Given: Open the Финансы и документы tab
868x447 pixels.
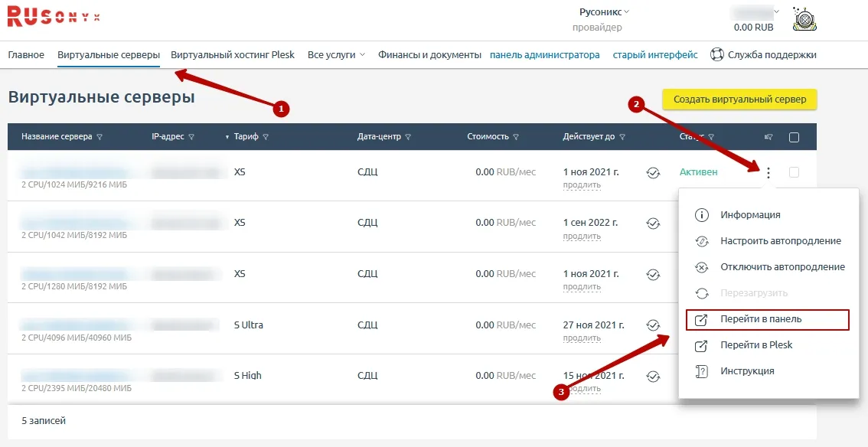Looking at the screenshot, I should 429,55.
